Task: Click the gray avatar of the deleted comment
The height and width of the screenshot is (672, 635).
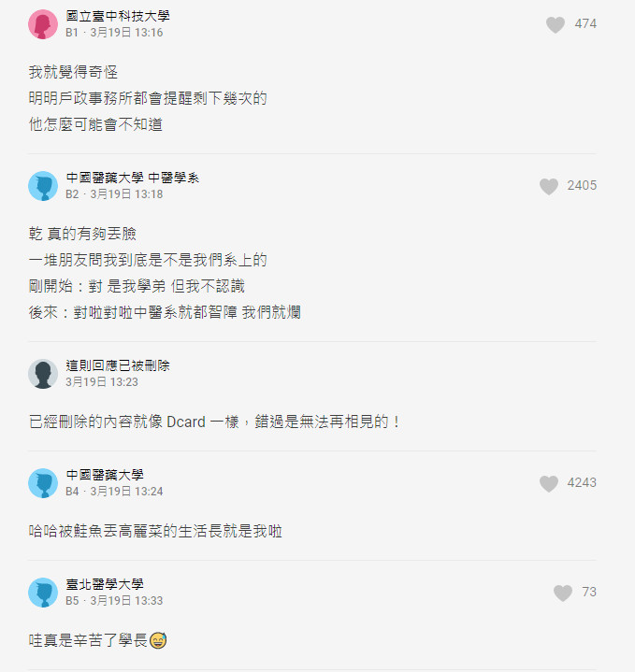Action: pyautogui.click(x=43, y=374)
